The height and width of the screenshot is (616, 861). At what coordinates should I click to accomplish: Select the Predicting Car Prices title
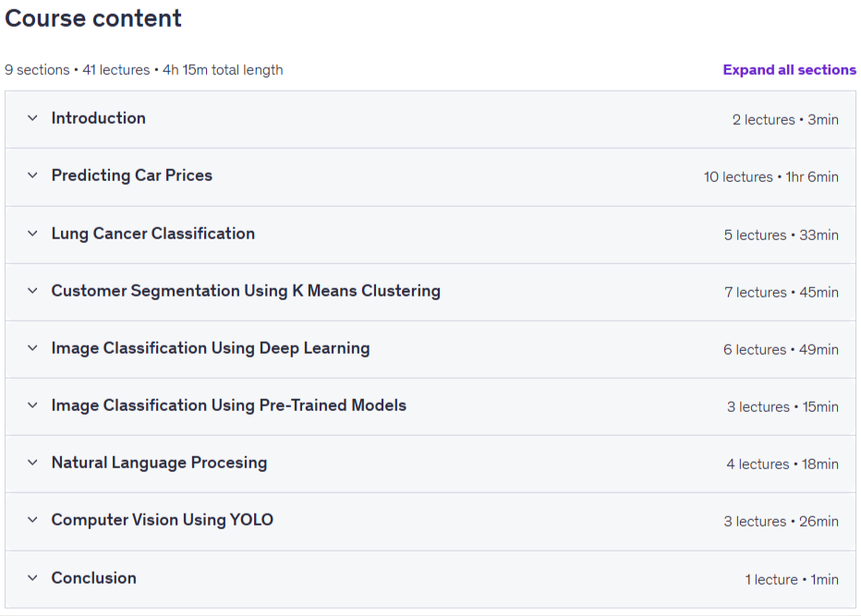(132, 175)
